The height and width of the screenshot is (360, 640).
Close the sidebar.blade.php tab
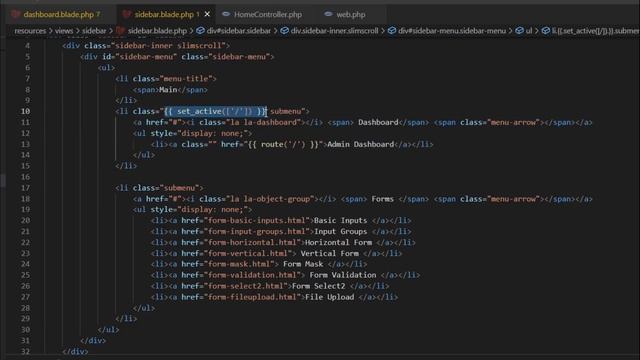point(207,14)
